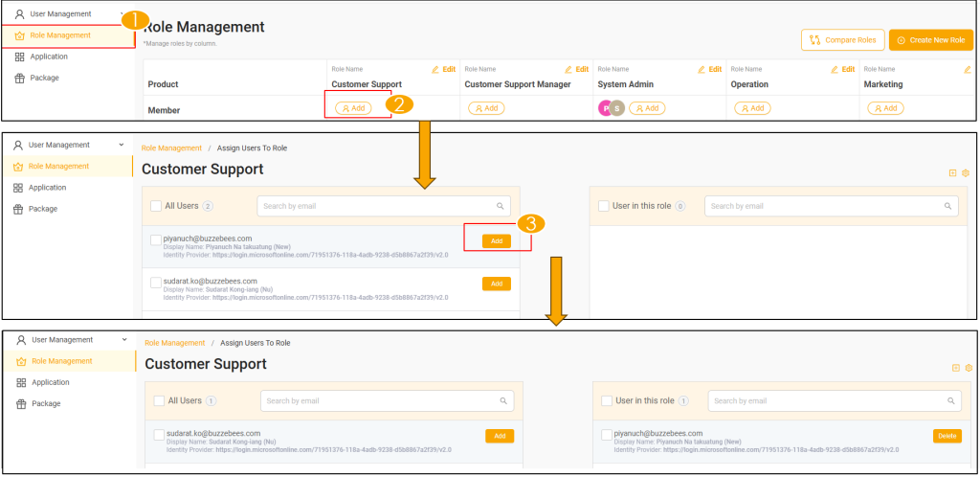Add sudarat.ko user in bottom panel

click(x=500, y=437)
